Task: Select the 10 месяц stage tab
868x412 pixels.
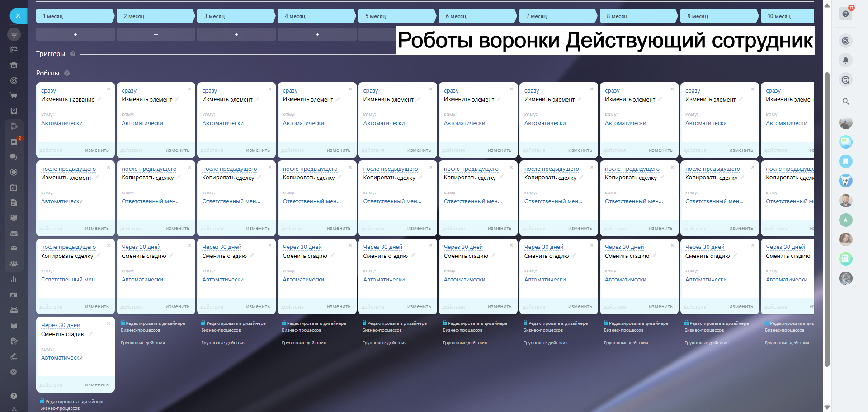Action: click(x=788, y=16)
